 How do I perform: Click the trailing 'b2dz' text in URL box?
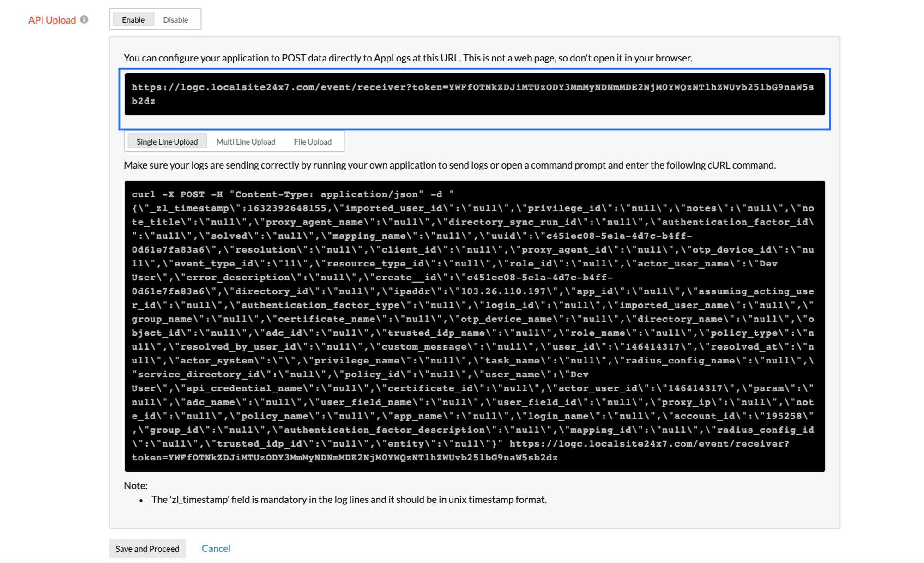point(143,101)
